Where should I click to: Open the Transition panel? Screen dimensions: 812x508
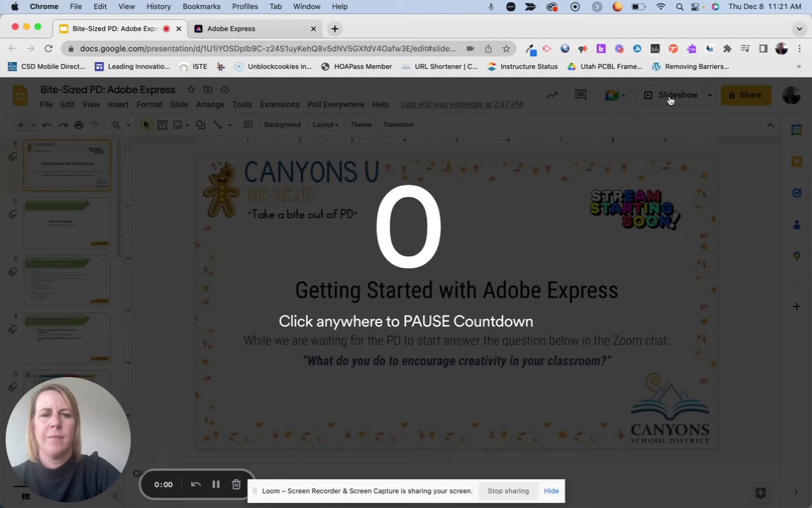[398, 125]
